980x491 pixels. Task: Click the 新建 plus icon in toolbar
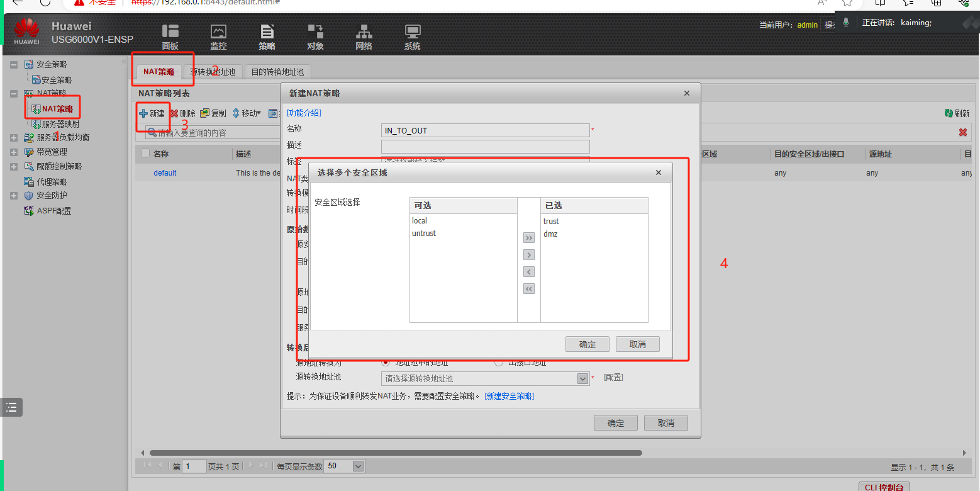tap(143, 113)
